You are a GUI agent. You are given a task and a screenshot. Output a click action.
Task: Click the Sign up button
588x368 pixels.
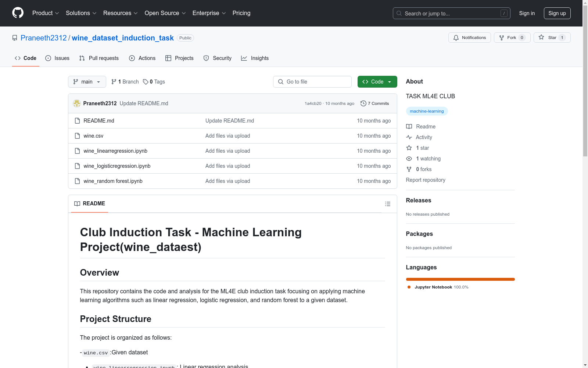557,13
